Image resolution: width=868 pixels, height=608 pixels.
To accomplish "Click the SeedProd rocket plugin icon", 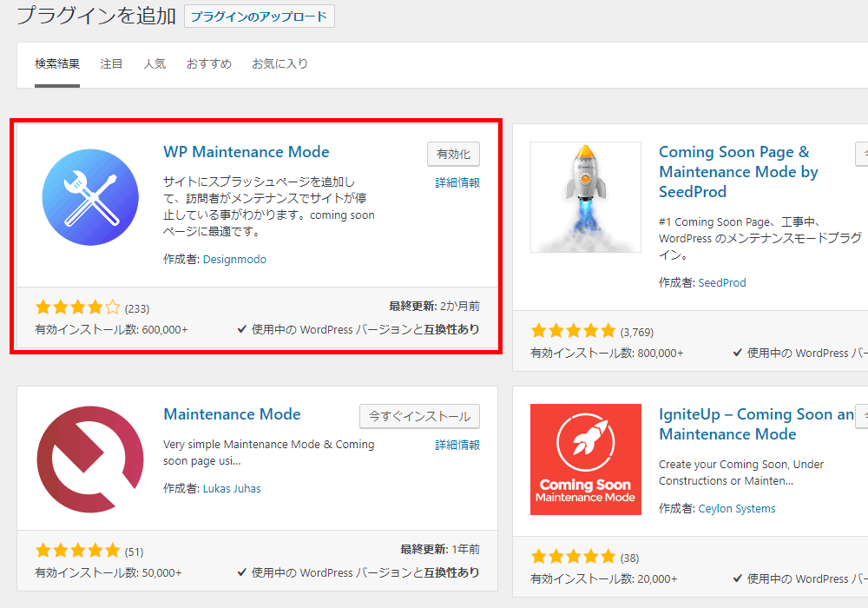I will click(586, 197).
